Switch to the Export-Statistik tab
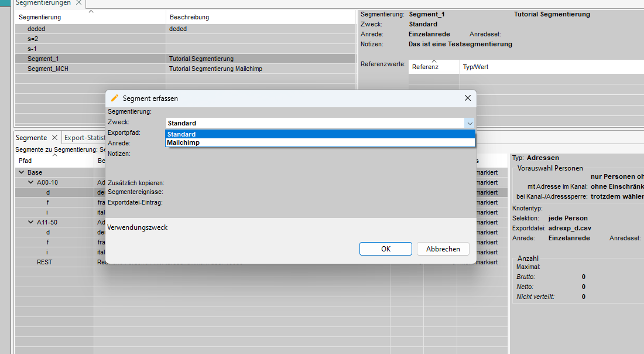 (85, 138)
